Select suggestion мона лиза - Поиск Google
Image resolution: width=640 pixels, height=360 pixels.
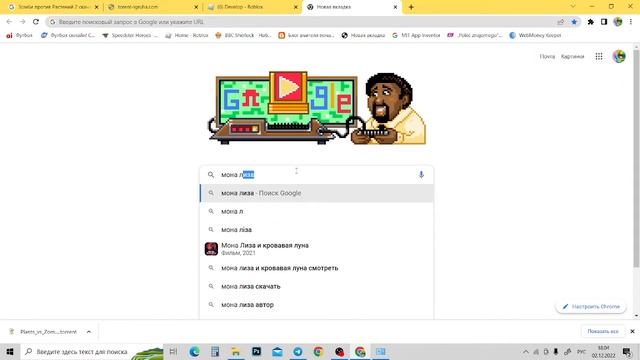(317, 193)
